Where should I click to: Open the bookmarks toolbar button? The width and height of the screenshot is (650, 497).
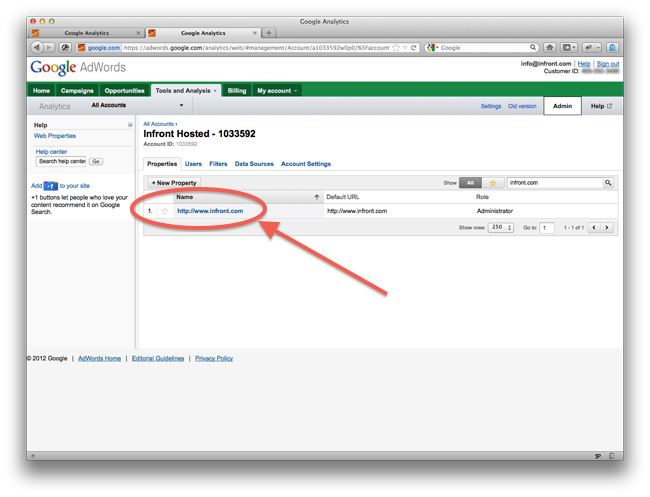point(569,48)
